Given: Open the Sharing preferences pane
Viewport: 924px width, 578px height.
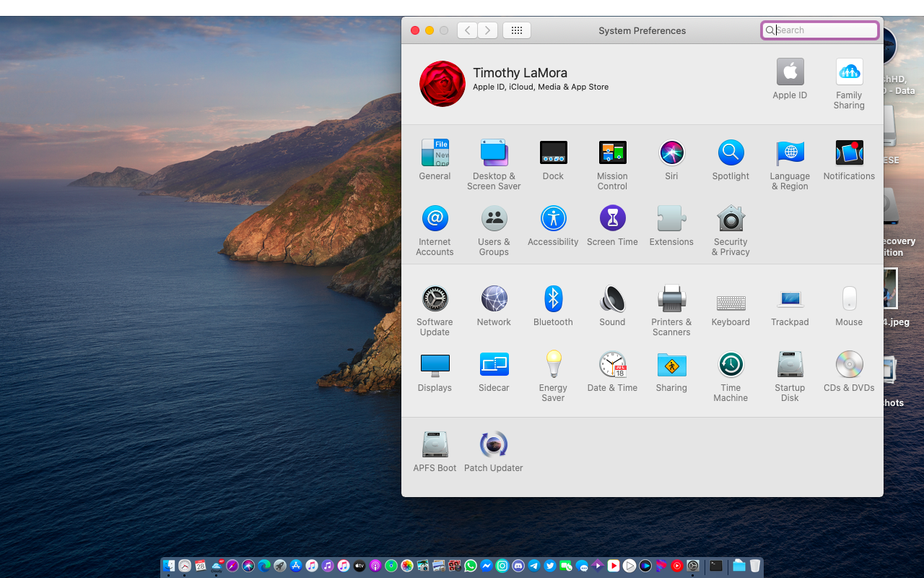Looking at the screenshot, I should [671, 371].
